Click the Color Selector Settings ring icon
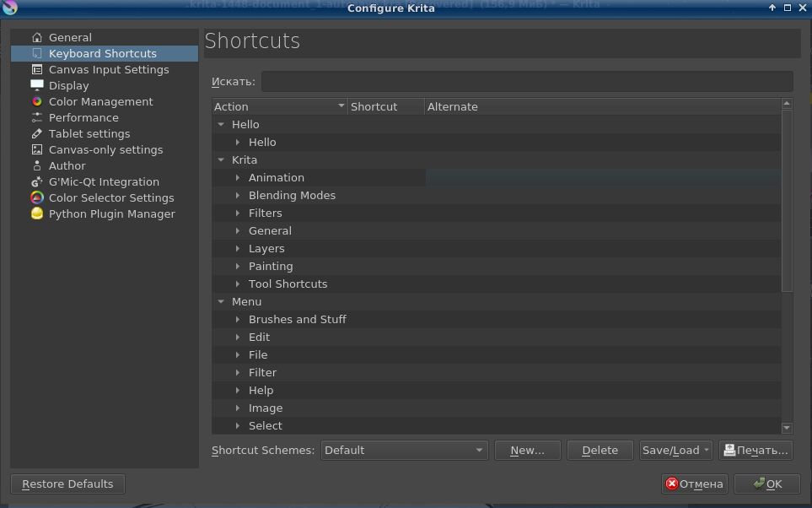 [x=37, y=198]
